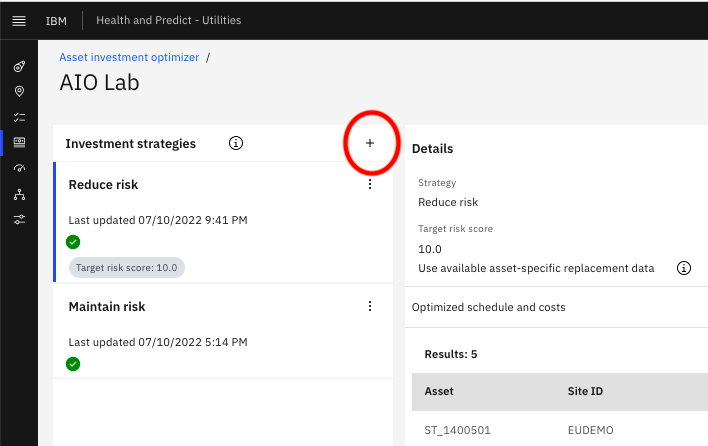Select the Maintain risk strategy card
The height and width of the screenshot is (446, 708).
[223, 331]
